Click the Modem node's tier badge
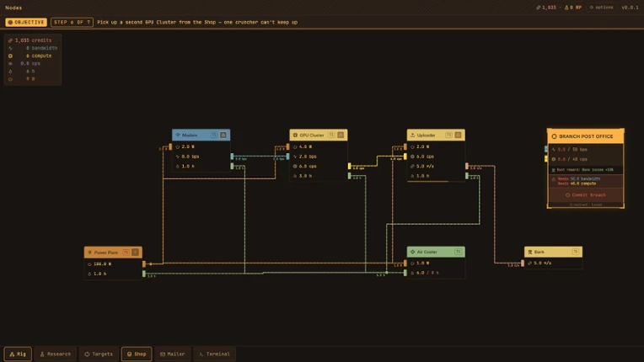Screen dimensions: 644x362 pos(213,135)
